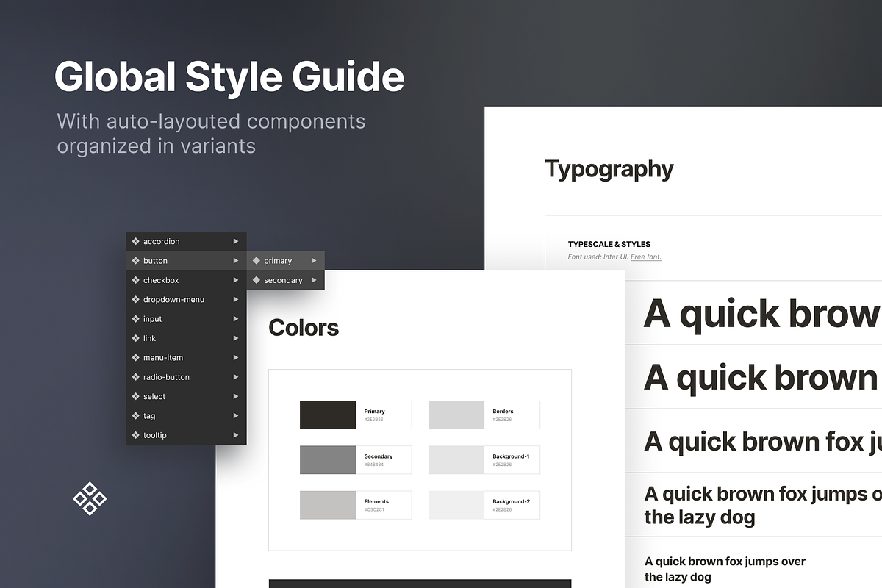Expand the select submenu arrow
Screen dimensions: 882x588
pyautogui.click(x=236, y=396)
